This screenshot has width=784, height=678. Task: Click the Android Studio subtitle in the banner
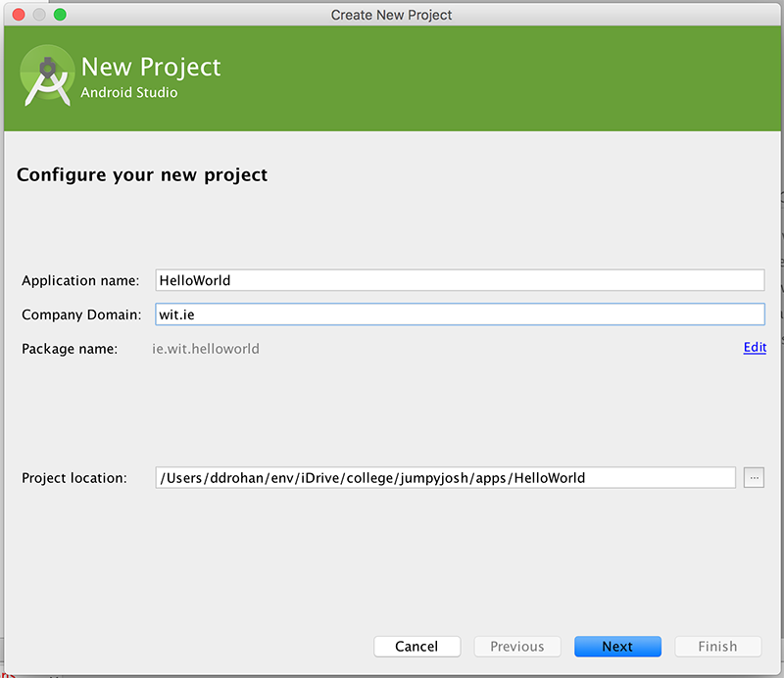[x=128, y=93]
